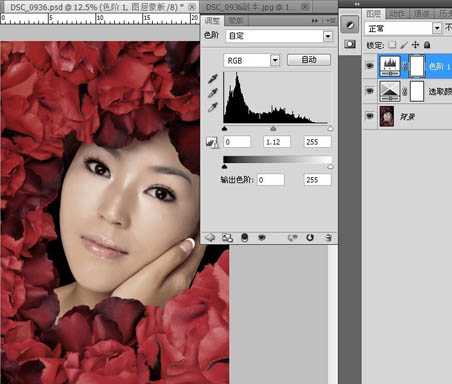
Task: Click the Levels histogram display
Action: [x=277, y=98]
